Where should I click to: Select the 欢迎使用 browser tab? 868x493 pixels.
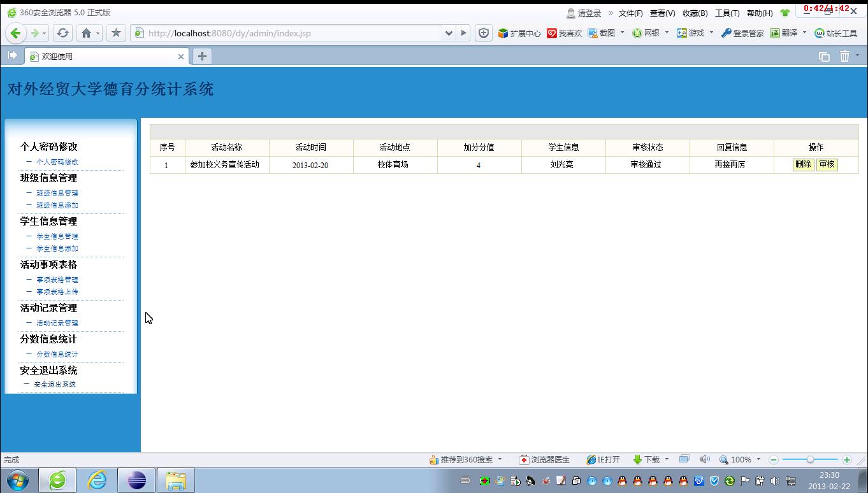pos(105,56)
